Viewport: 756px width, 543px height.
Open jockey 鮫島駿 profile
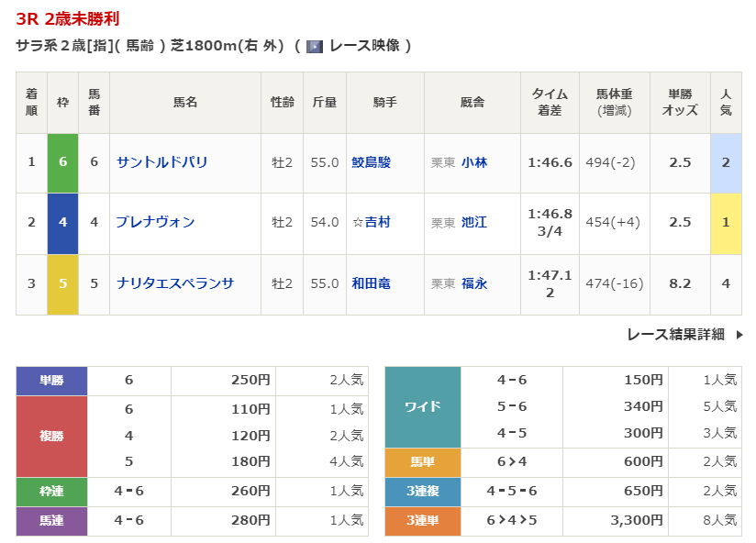pos(371,162)
